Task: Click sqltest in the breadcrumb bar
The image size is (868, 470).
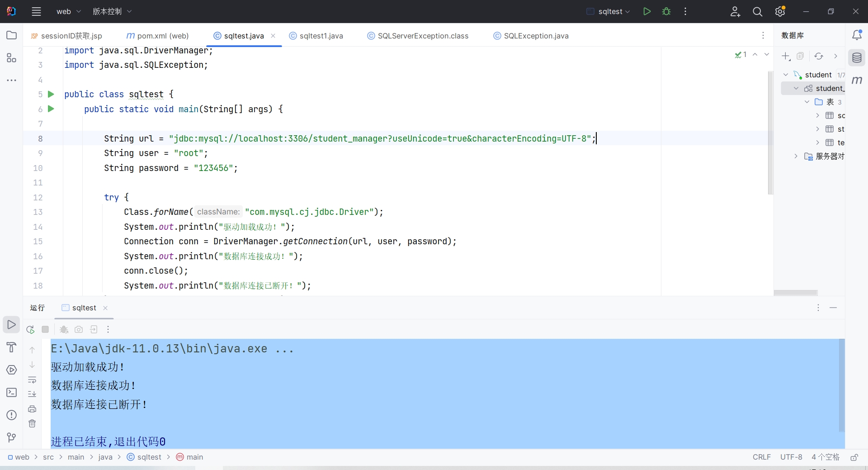Action: (144, 457)
